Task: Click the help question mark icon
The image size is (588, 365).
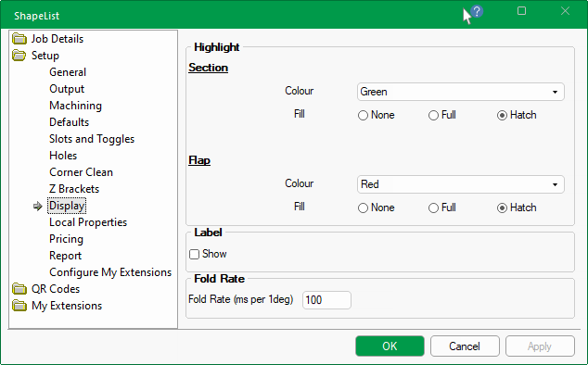Action: [477, 12]
